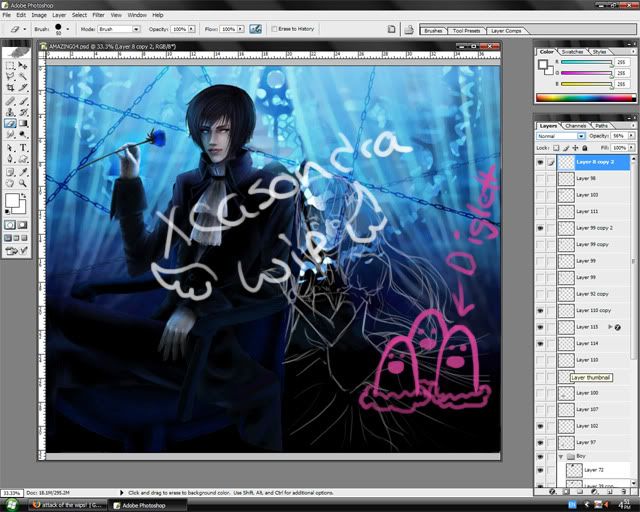This screenshot has width=640, height=512.
Task: Open Layer Comps palette well tab
Action: 505,31
